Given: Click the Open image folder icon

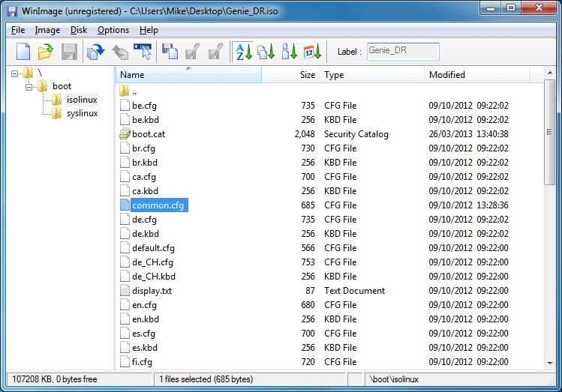Looking at the screenshot, I should pyautogui.click(x=46, y=52).
